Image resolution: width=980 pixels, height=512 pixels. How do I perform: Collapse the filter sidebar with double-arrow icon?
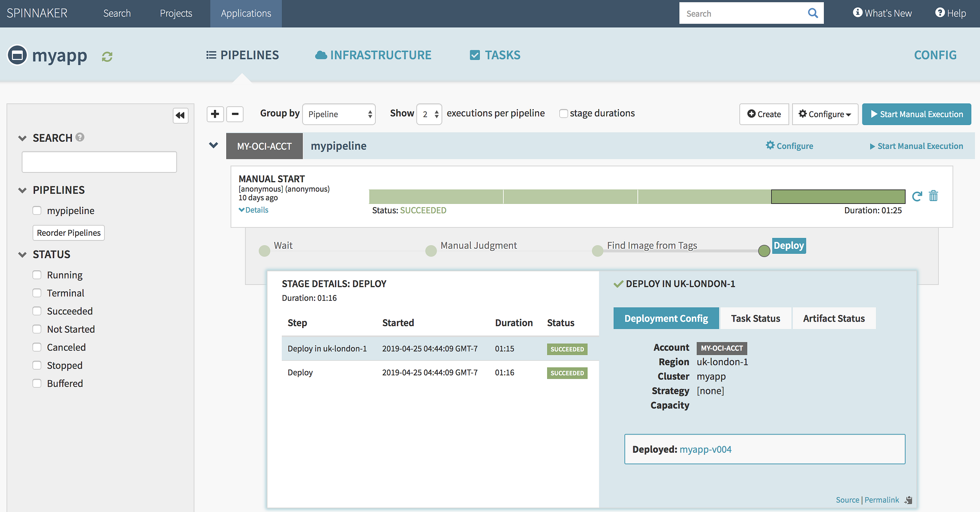pos(180,115)
